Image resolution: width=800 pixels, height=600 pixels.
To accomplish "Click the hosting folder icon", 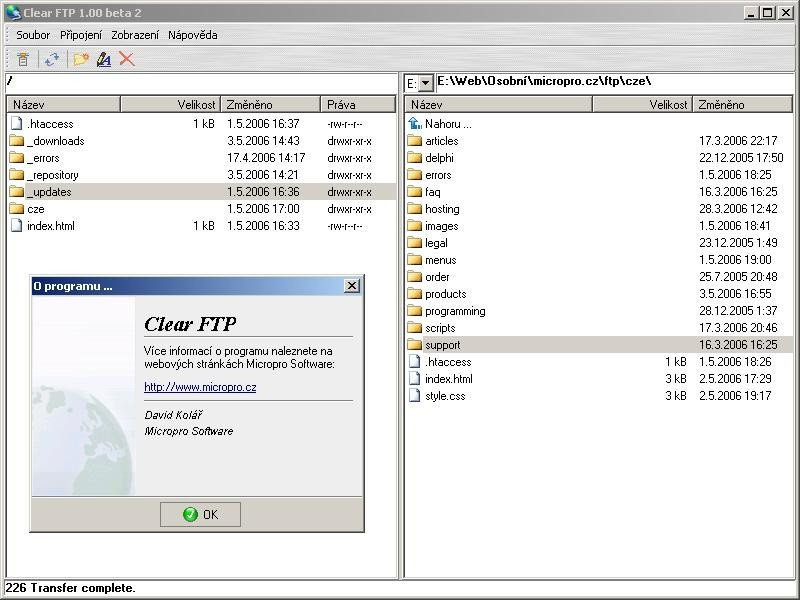I will [415, 209].
